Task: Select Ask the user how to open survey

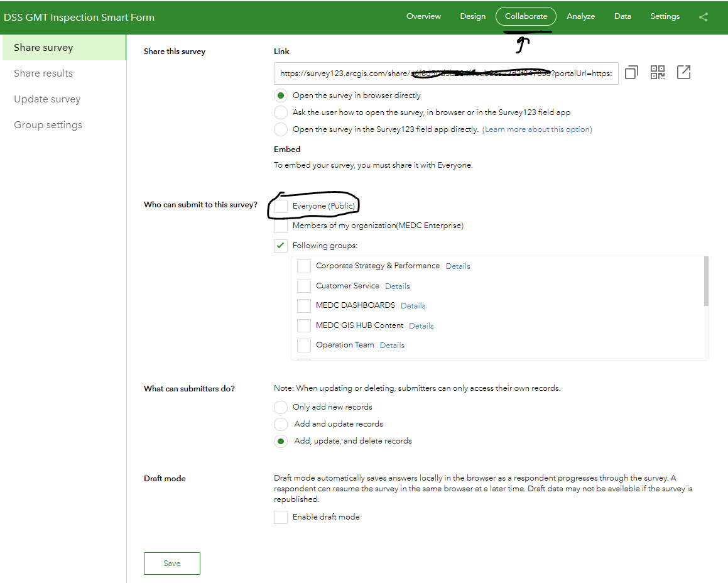Action: click(x=281, y=112)
